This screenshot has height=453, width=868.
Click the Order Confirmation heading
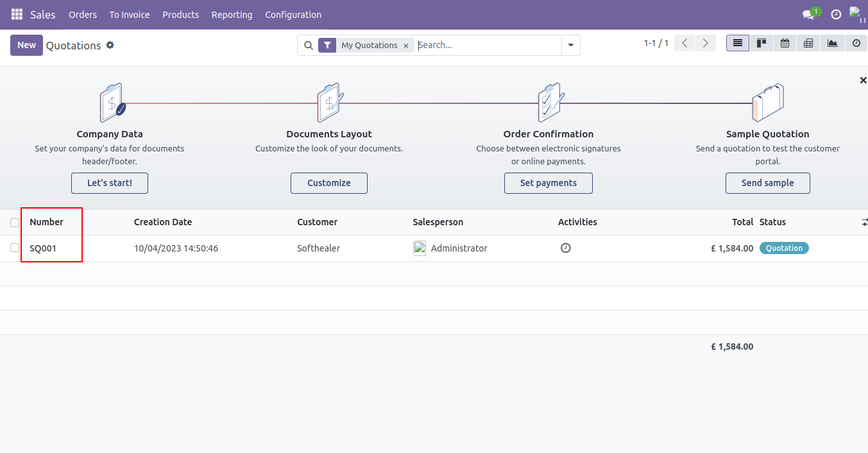(549, 134)
